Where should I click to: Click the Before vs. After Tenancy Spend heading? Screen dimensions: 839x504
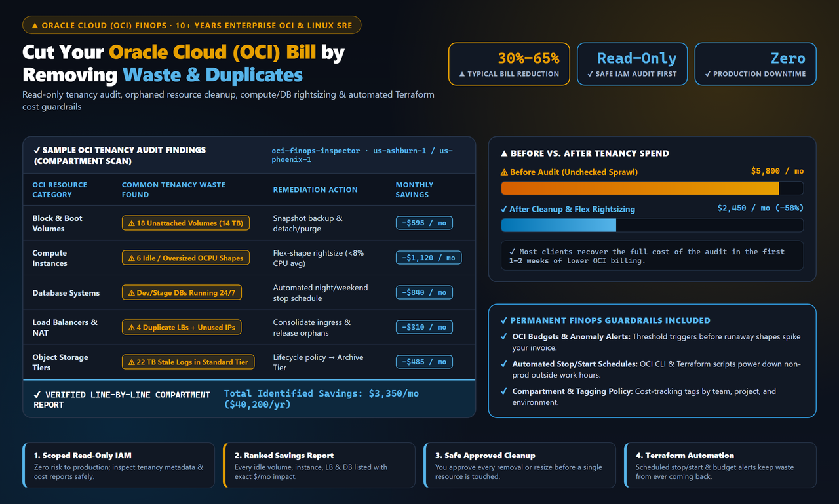tap(585, 153)
